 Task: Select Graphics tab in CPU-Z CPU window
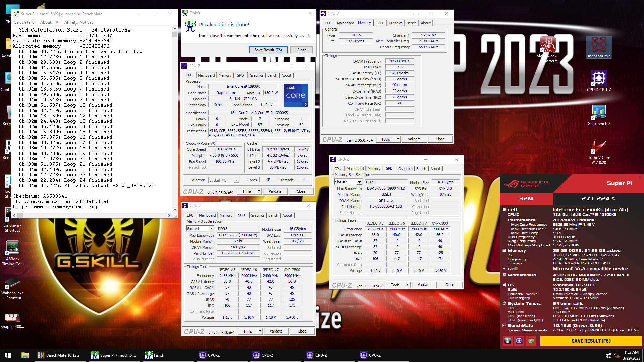[256, 75]
